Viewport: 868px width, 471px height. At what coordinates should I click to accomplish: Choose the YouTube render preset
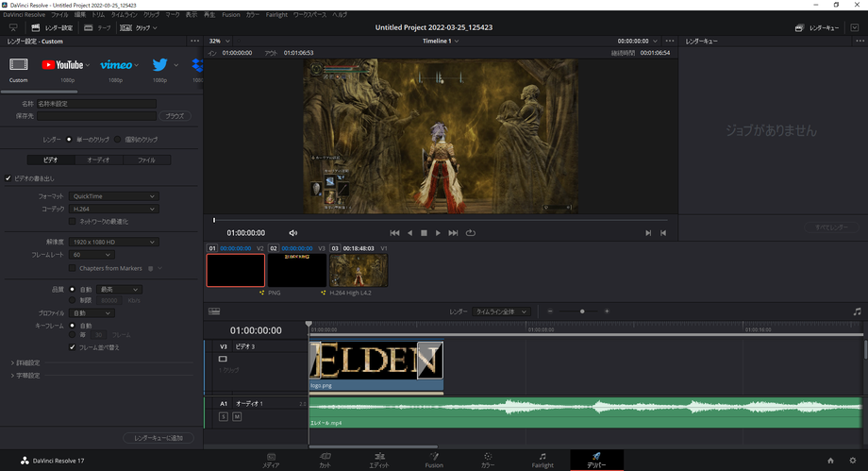pos(62,65)
